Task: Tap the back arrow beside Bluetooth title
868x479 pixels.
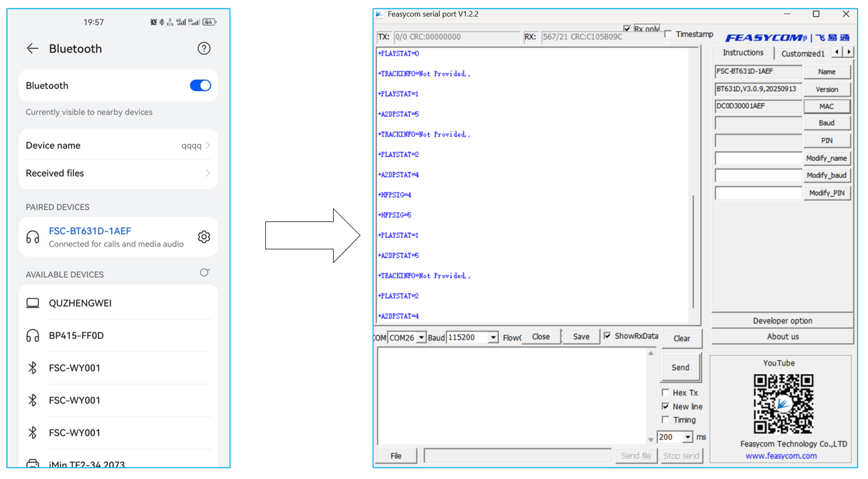Action: [33, 49]
